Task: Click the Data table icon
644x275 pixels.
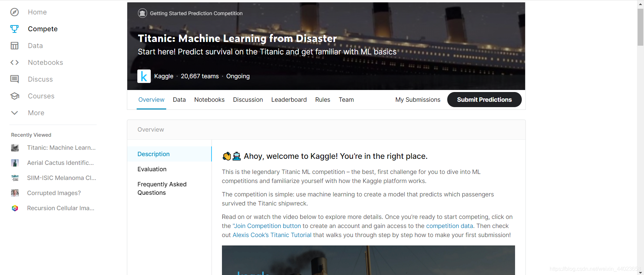Action: (x=14, y=46)
